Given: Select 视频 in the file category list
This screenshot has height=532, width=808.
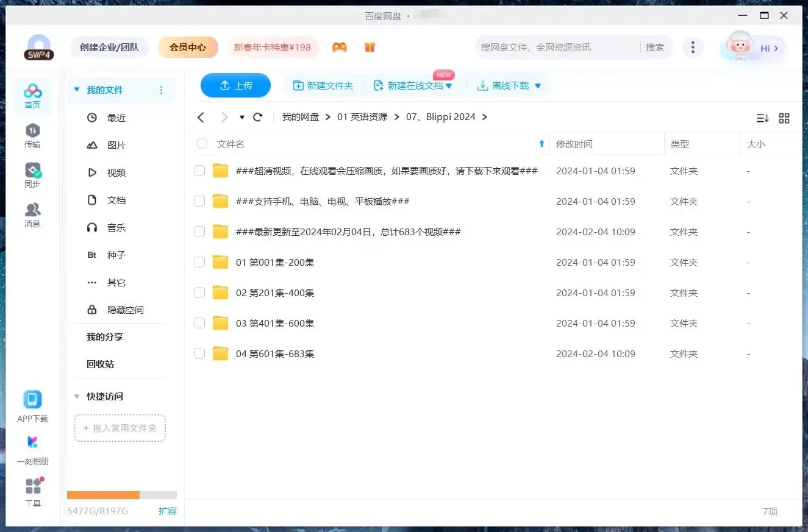Looking at the screenshot, I should click(x=116, y=173).
